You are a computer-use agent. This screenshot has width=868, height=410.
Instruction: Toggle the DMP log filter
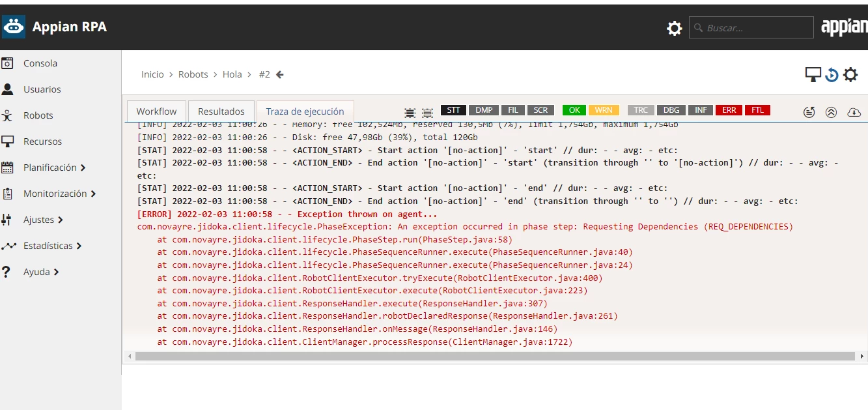[484, 110]
